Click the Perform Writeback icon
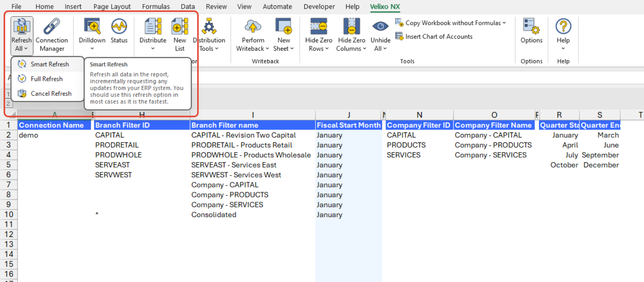The width and height of the screenshot is (644, 282). click(x=253, y=26)
